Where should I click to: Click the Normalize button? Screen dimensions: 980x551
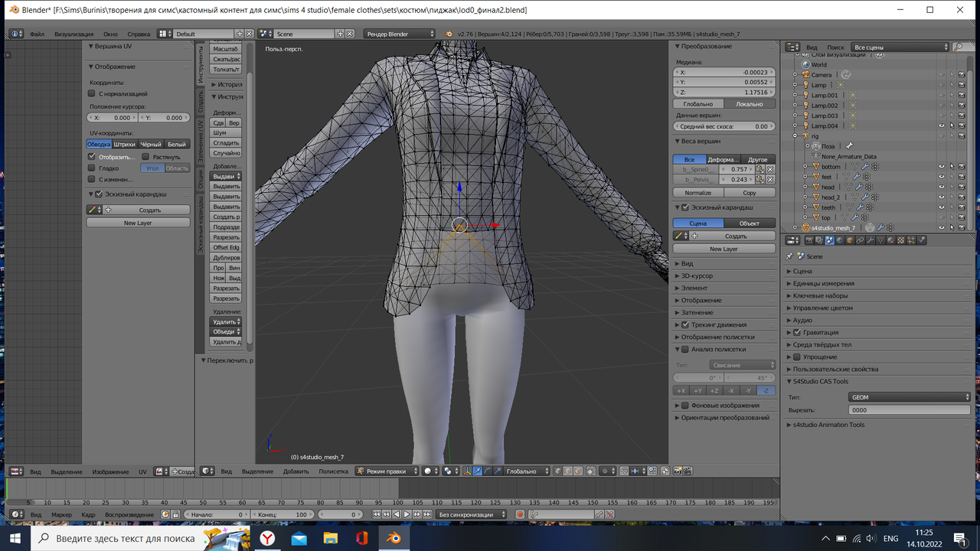(698, 193)
